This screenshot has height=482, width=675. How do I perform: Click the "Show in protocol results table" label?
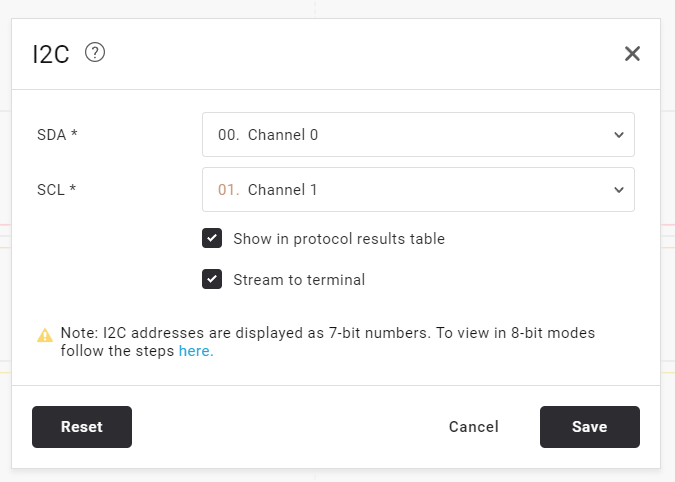(338, 239)
